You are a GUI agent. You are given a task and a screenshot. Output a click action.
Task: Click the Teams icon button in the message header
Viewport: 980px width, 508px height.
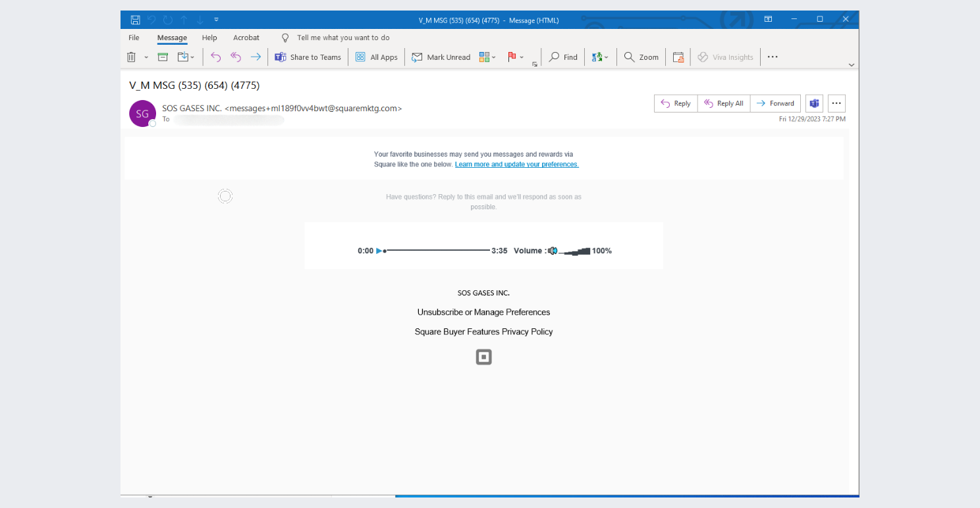point(814,103)
